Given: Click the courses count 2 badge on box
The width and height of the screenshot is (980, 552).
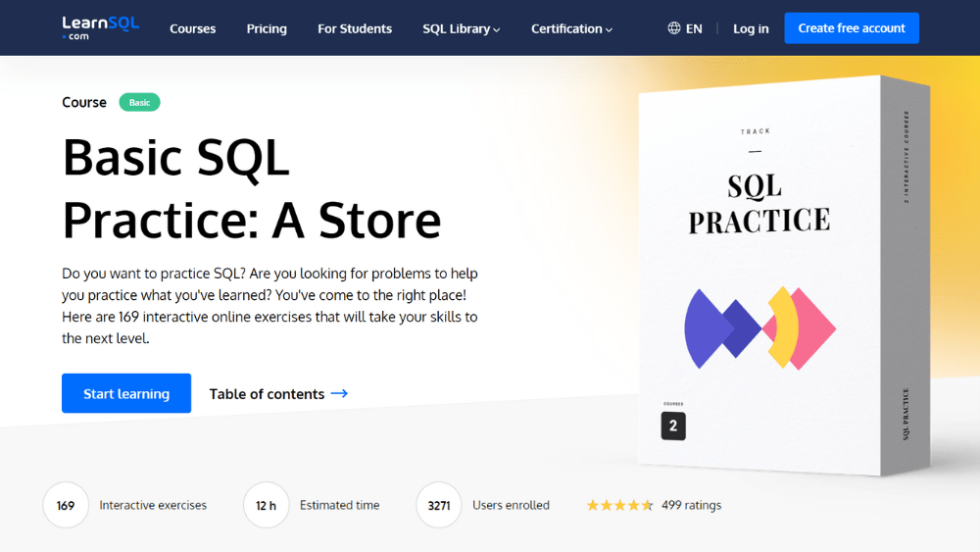Looking at the screenshot, I should pyautogui.click(x=673, y=426).
